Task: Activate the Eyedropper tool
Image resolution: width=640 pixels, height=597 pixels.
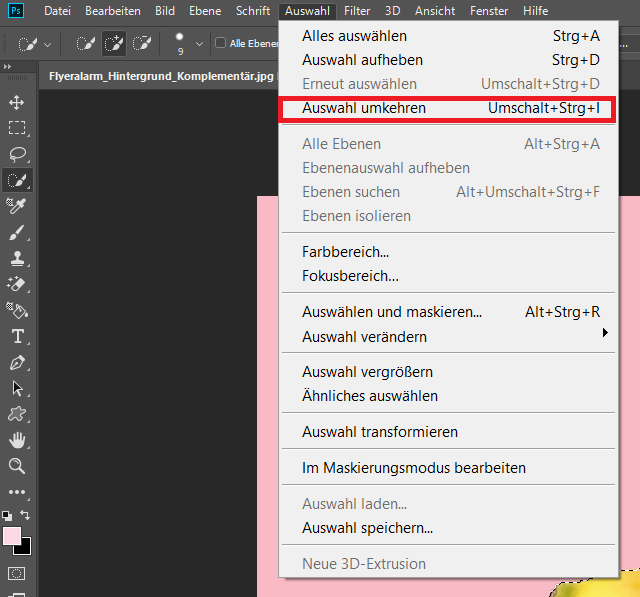Action: point(17,206)
